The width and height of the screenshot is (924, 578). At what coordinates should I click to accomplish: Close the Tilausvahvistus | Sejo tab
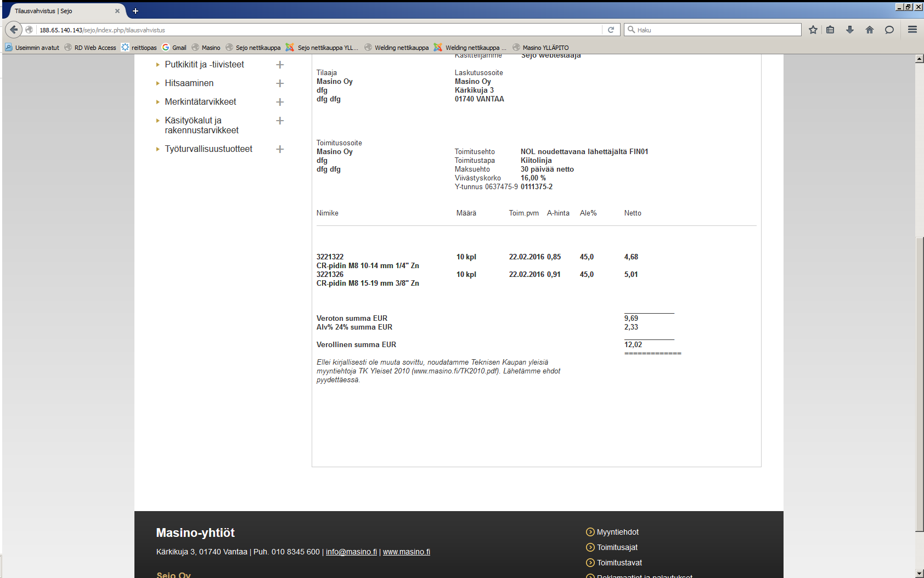coord(117,11)
